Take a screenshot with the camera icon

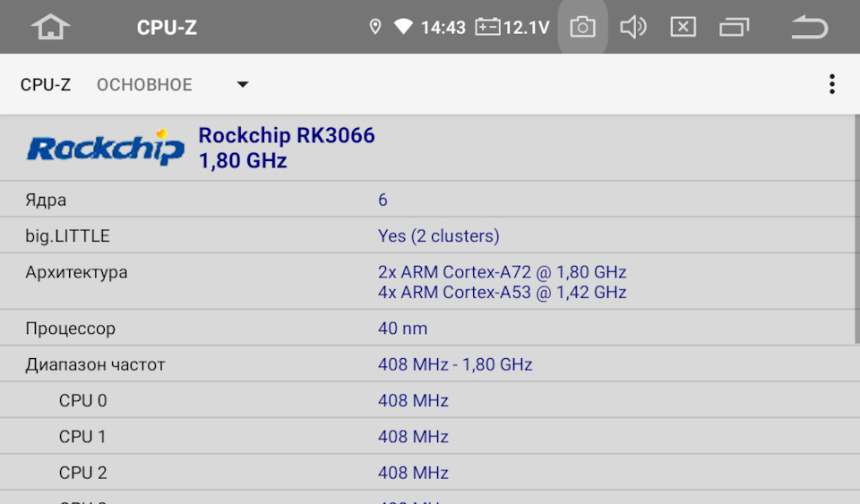coord(582,27)
